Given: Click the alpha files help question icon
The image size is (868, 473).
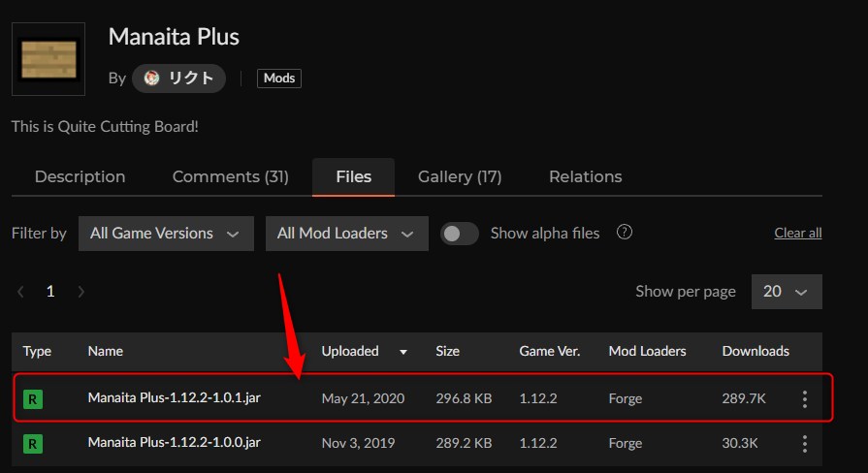Looking at the screenshot, I should (625, 233).
